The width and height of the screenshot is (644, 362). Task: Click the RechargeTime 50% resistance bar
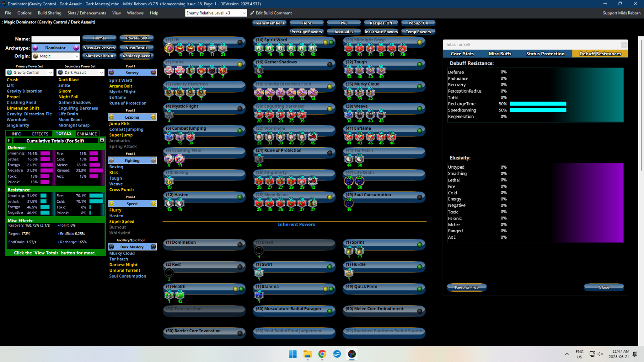(x=538, y=104)
